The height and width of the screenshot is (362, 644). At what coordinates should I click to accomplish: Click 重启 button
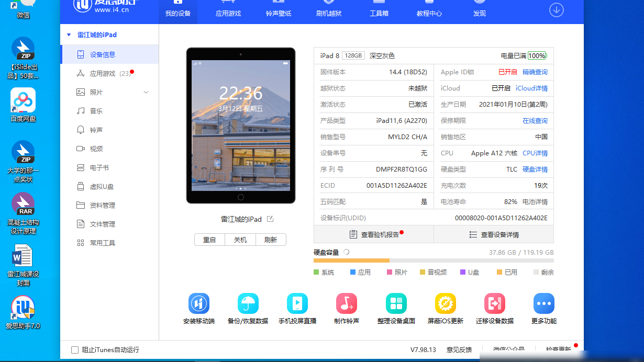coord(209,240)
